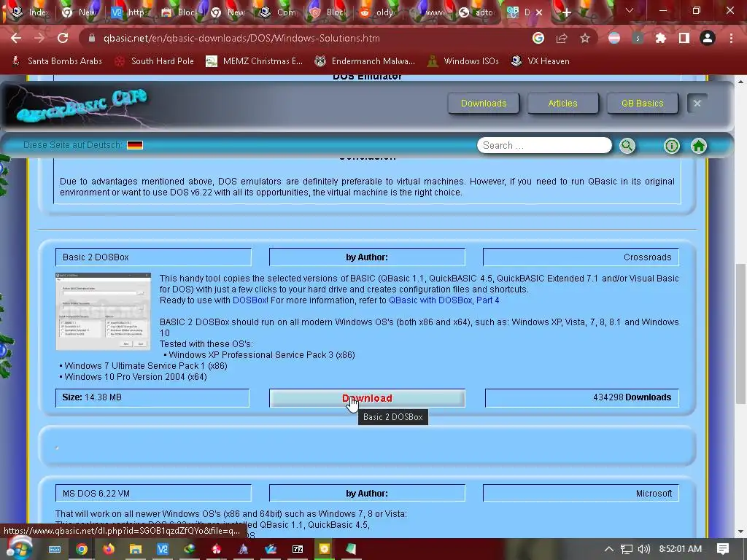Click the Crossroads author name
Screen dimensions: 747x560
coord(648,257)
